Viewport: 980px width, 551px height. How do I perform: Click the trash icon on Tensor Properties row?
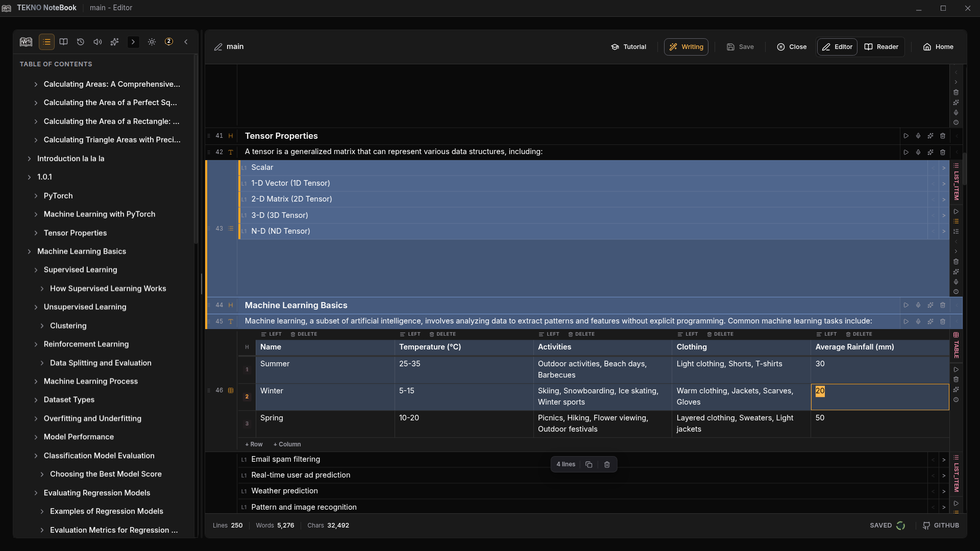(943, 136)
